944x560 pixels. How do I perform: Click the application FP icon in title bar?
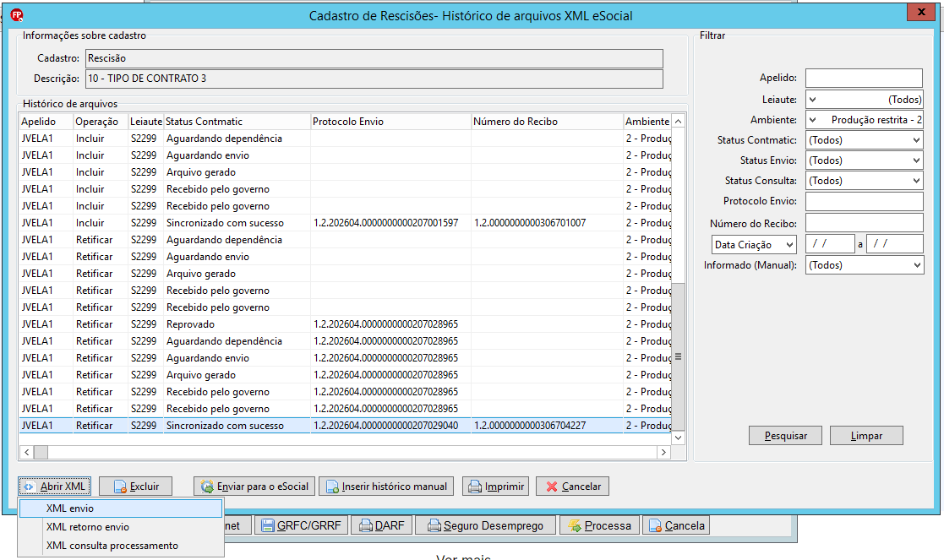tap(17, 15)
